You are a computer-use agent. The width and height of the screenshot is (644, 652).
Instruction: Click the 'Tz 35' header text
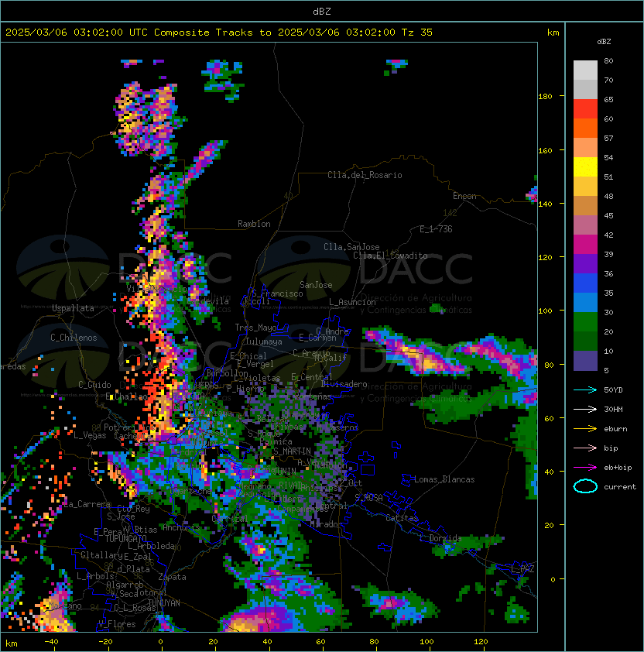417,33
